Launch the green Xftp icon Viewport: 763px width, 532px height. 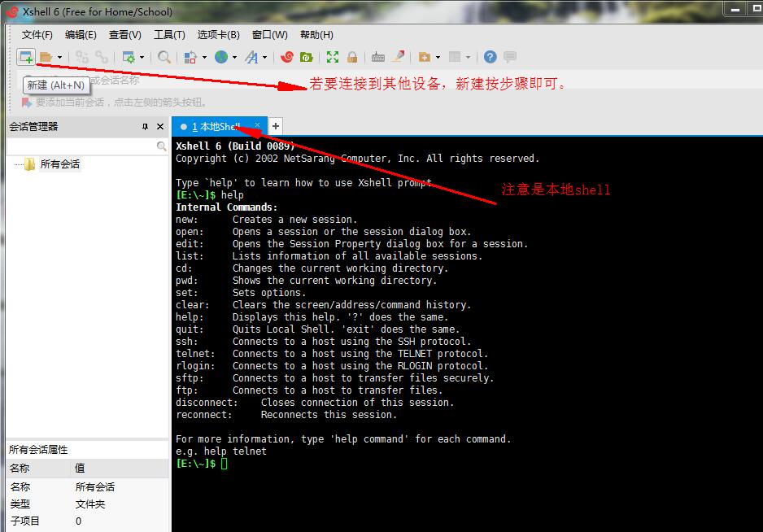click(307, 58)
